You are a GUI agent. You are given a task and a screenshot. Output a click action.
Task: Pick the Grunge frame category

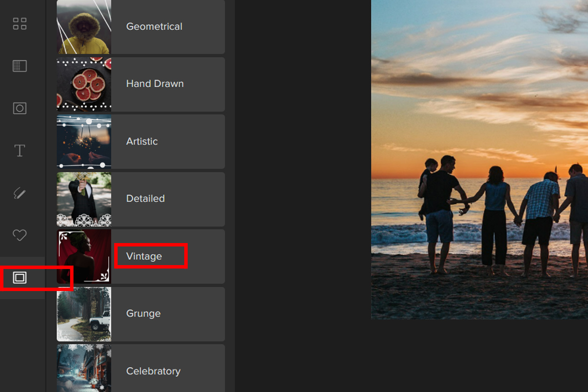(143, 314)
